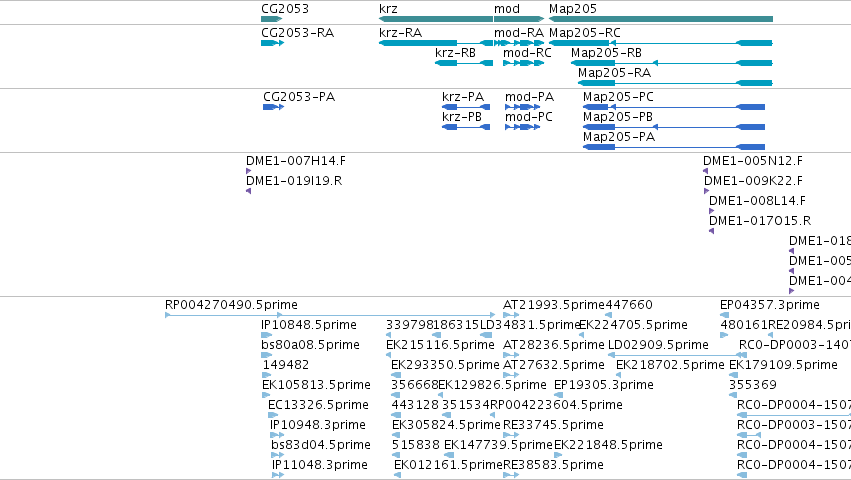This screenshot has height=480, width=851.
Task: Select the 447660 EST label
Action: 628,305
